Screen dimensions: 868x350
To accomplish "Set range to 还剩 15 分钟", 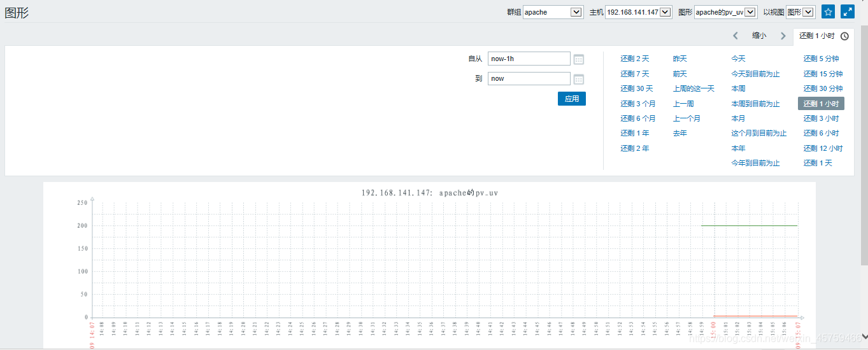I will (823, 74).
